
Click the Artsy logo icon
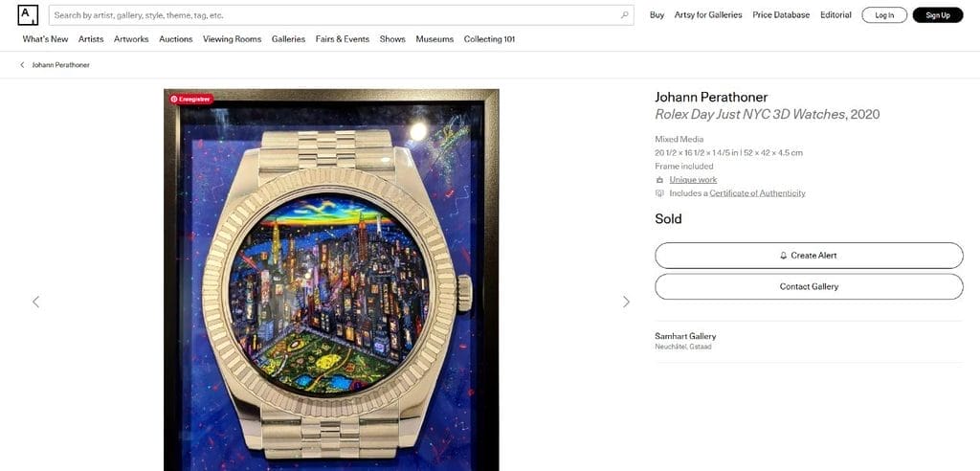28,15
